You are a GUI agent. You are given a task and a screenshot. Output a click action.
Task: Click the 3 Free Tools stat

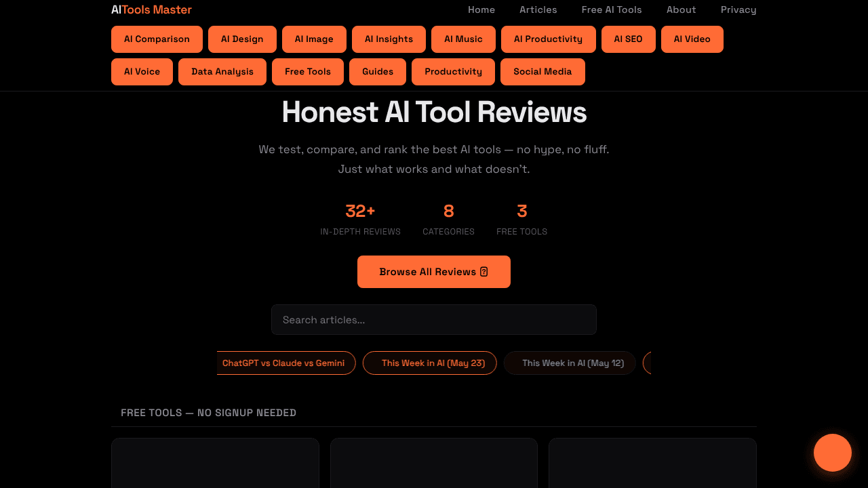[521, 220]
